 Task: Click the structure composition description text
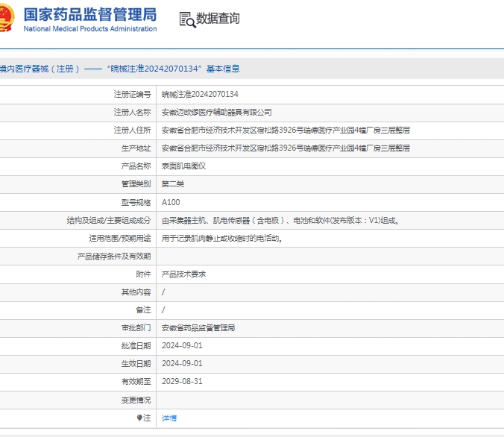click(280, 220)
